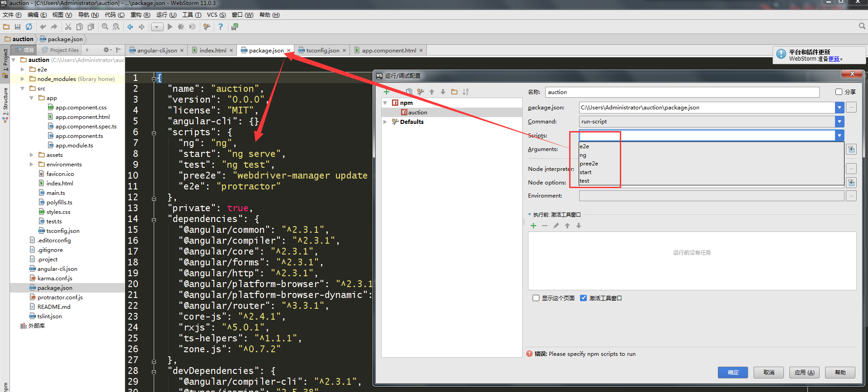Click the search magnifier at top right

coord(862,26)
